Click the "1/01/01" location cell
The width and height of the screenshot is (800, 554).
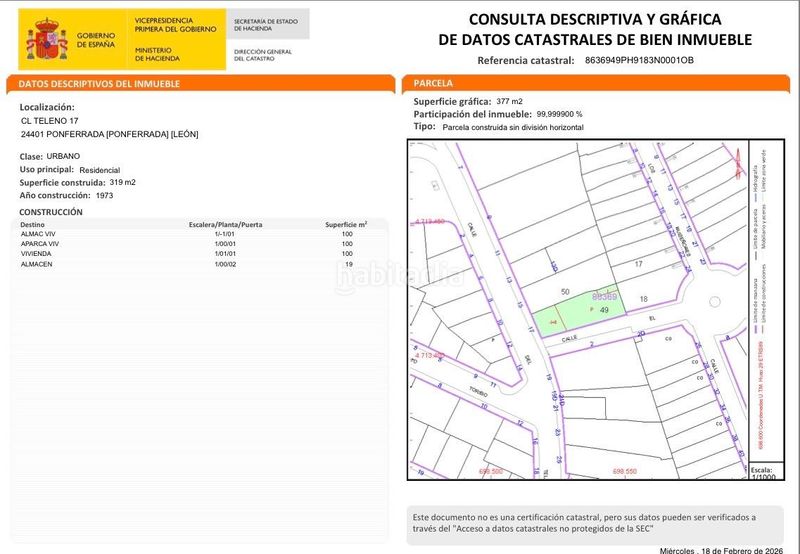click(225, 254)
